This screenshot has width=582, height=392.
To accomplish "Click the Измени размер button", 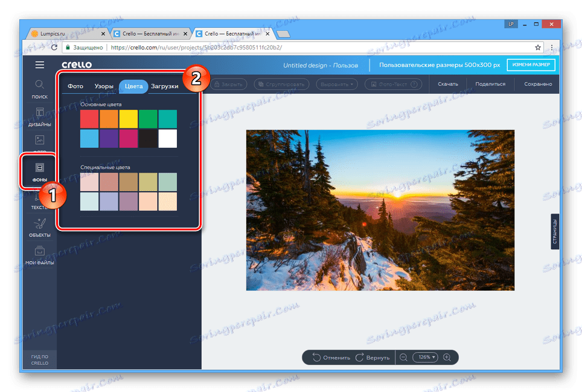I will [531, 65].
